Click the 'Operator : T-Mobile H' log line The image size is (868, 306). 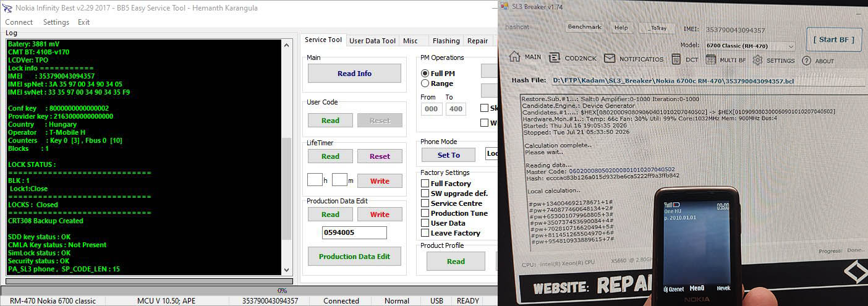pyautogui.click(x=47, y=132)
